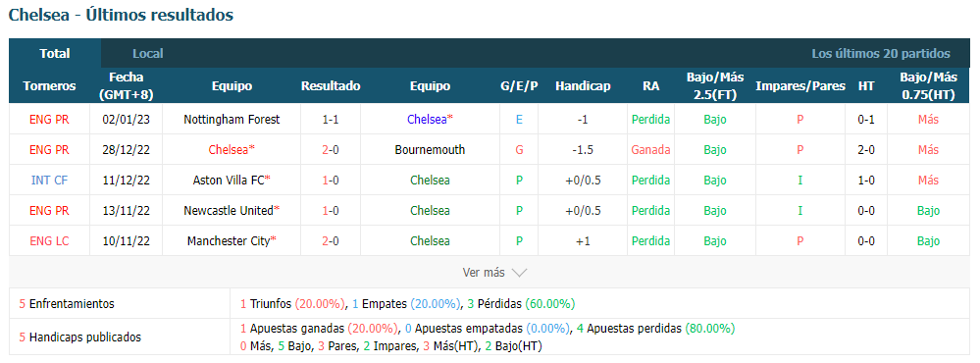Click ENG LC tournament label

tap(49, 240)
